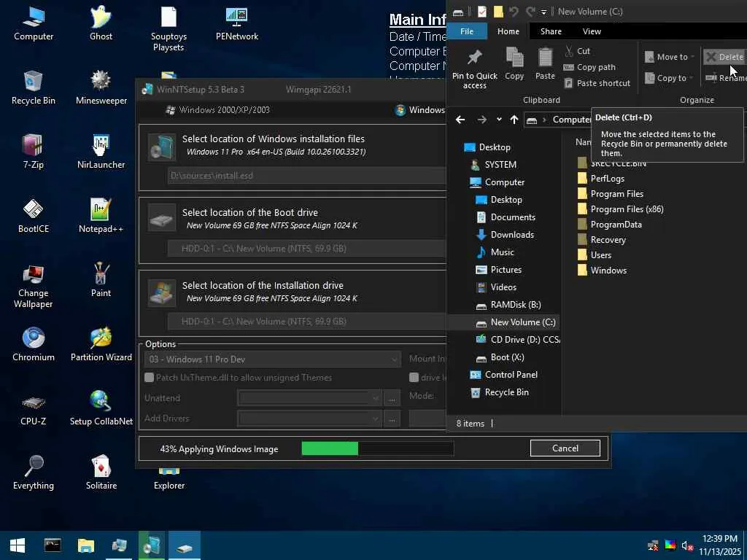747x560 pixels.
Task: Open the command prompt taskbar icon
Action: click(x=53, y=545)
